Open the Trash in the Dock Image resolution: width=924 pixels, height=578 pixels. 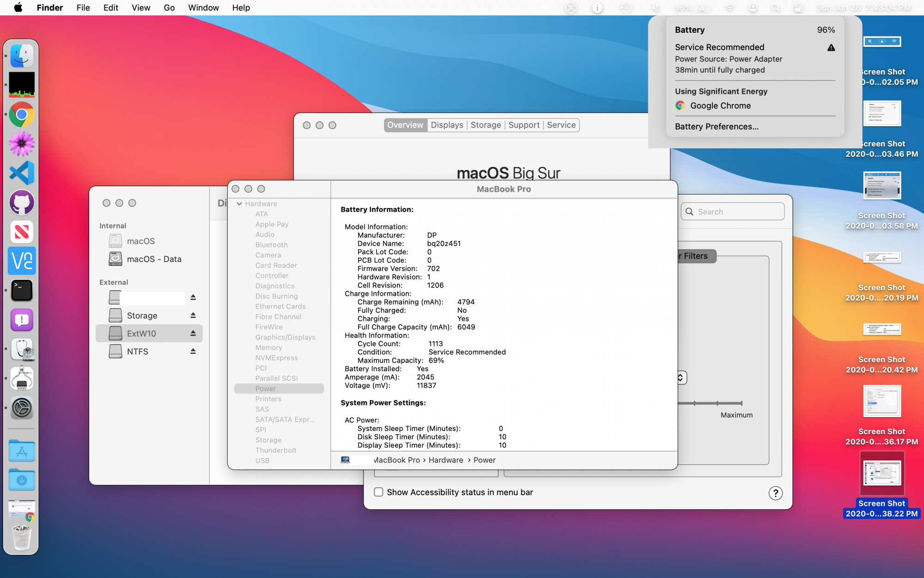coord(22,538)
